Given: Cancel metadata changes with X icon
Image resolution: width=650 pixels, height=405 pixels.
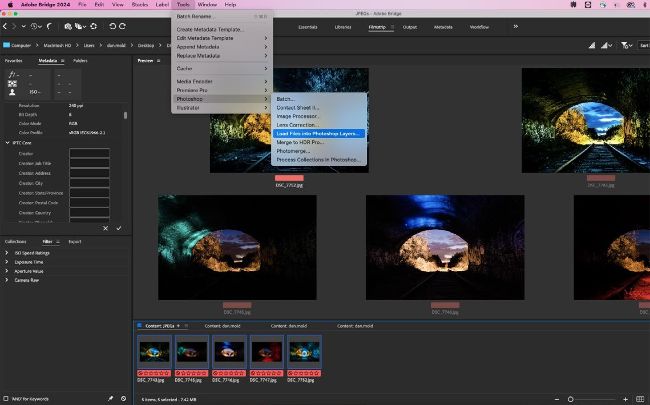Looking at the screenshot, I should pyautogui.click(x=105, y=228).
